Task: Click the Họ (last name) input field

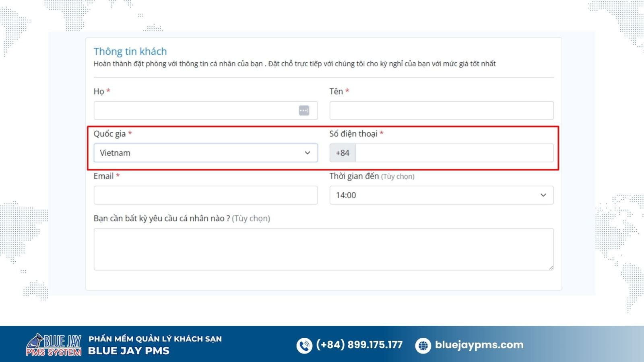Action: coord(205,110)
